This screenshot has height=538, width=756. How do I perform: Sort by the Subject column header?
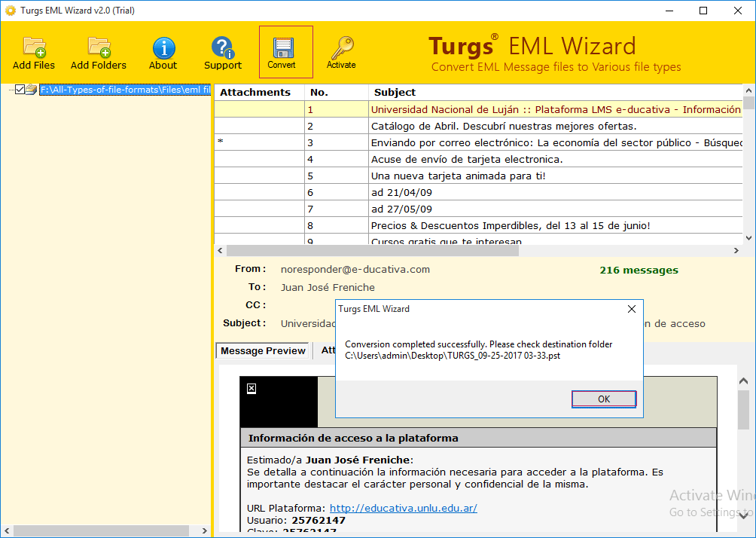click(x=556, y=92)
